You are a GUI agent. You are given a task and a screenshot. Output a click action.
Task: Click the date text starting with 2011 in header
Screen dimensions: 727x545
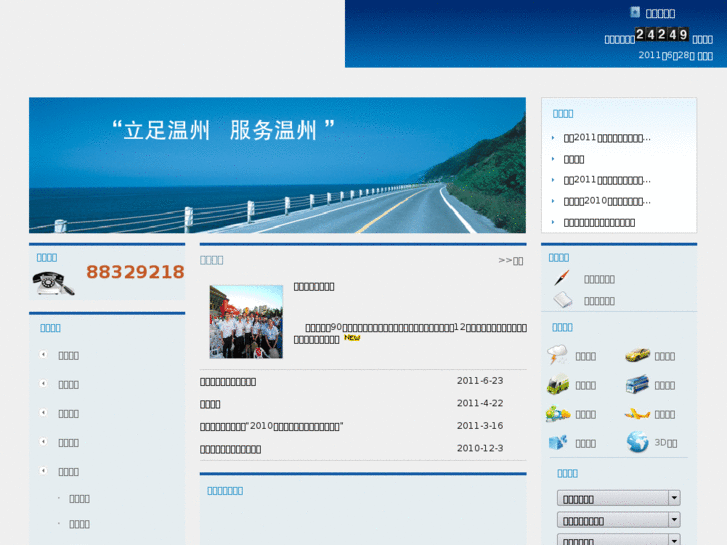(x=676, y=55)
